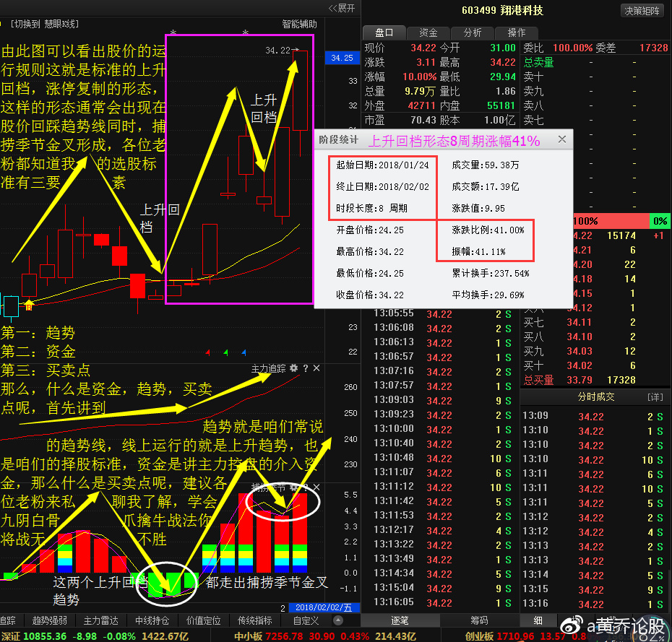Close the 阶段统计 statistics dialog
672x642 pixels.
click(x=562, y=139)
